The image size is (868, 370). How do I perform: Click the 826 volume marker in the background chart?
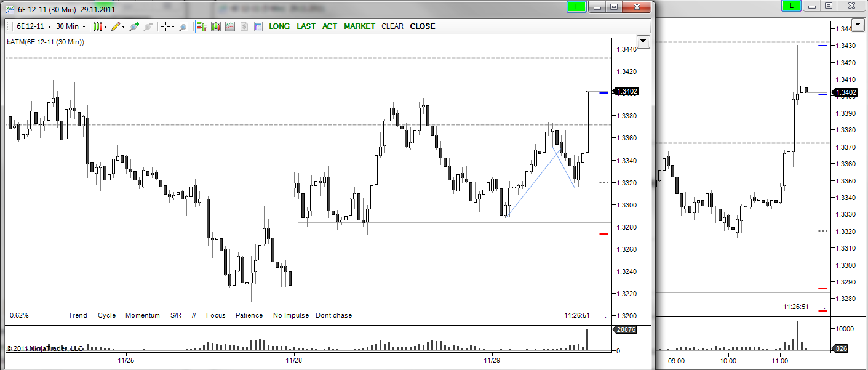click(839, 350)
